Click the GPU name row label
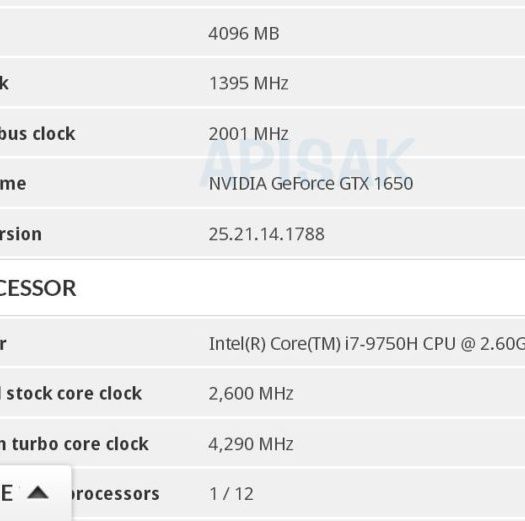 click(x=13, y=183)
